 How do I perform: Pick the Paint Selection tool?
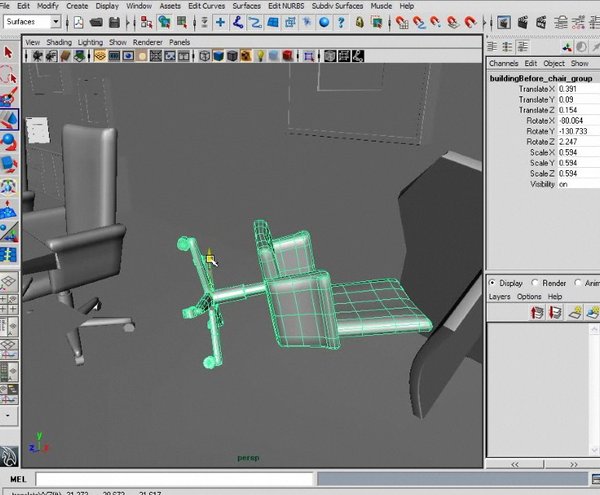8,97
